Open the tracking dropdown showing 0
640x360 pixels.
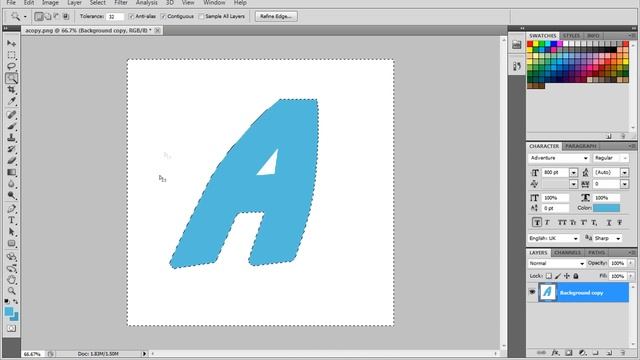(624, 184)
